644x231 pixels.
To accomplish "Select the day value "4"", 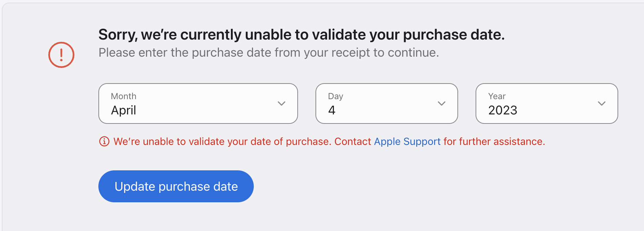I will coord(332,110).
